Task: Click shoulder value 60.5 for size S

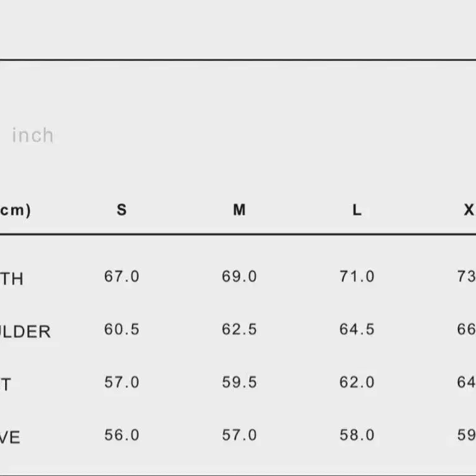Action: pyautogui.click(x=121, y=329)
